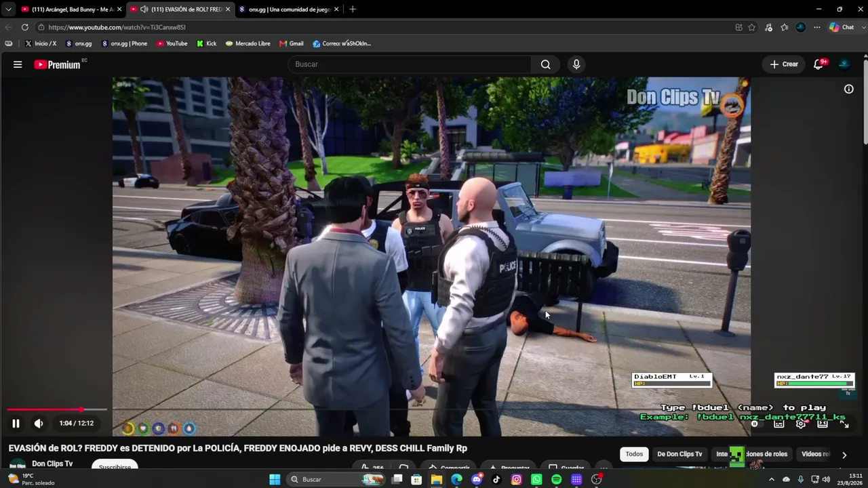This screenshot has height=488, width=868.
Task: Open Instagram from the taskbar
Action: click(517, 479)
